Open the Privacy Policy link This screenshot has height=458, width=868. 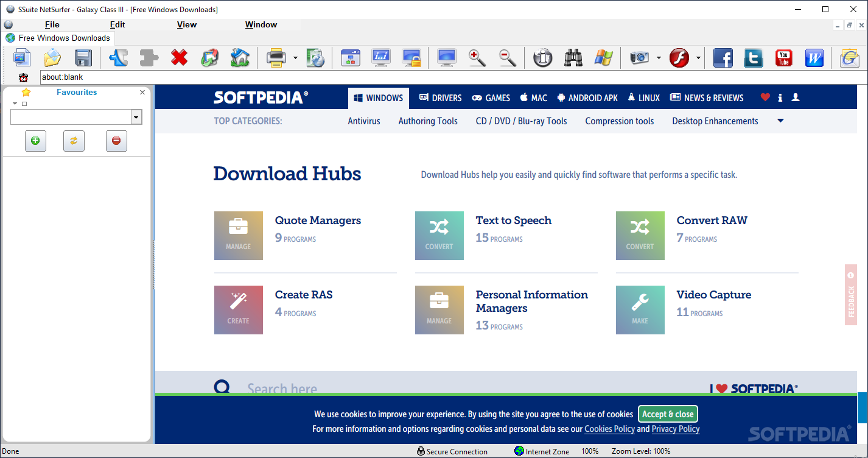(x=676, y=429)
